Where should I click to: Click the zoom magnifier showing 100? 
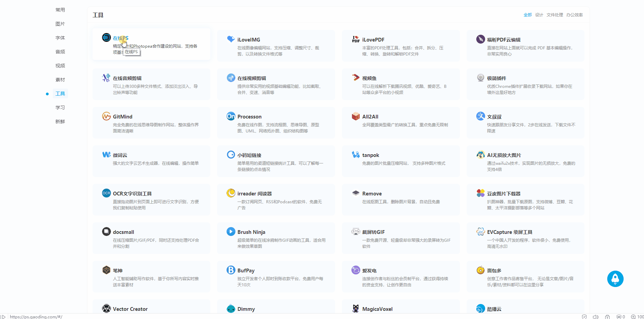point(638,317)
